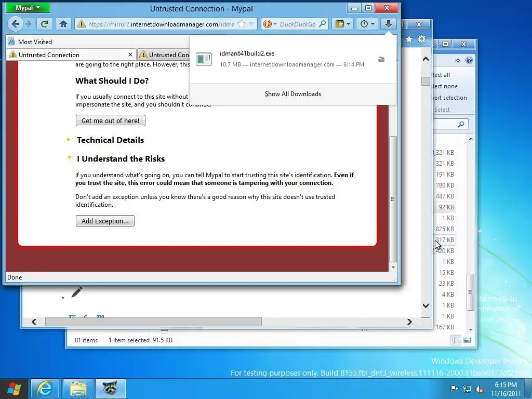Go forward with the Forward arrow

pyautogui.click(x=29, y=24)
